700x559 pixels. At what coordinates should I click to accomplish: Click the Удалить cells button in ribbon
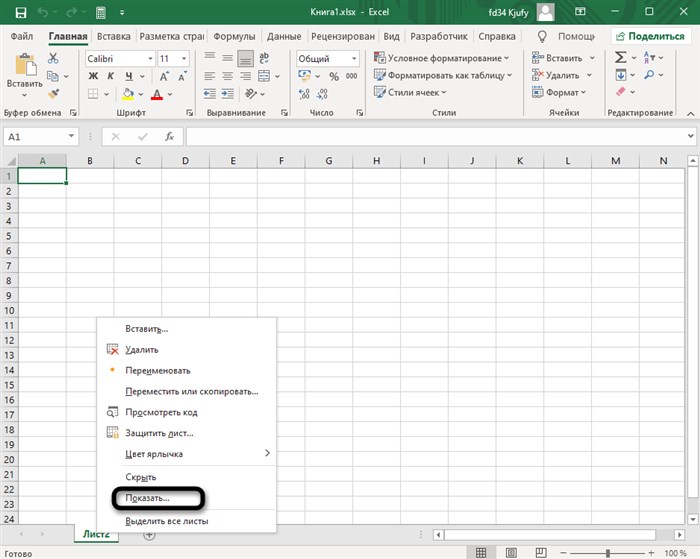click(x=558, y=75)
